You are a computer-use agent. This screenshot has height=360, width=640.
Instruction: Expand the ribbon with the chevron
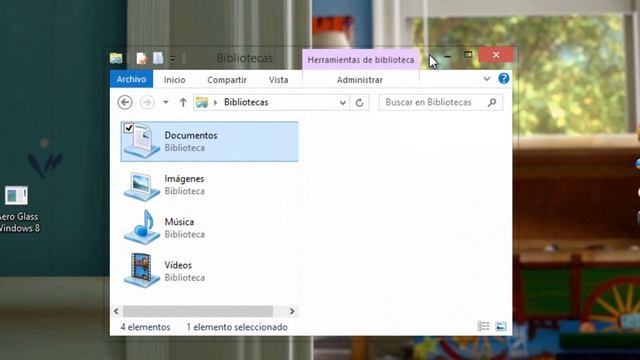click(x=487, y=79)
